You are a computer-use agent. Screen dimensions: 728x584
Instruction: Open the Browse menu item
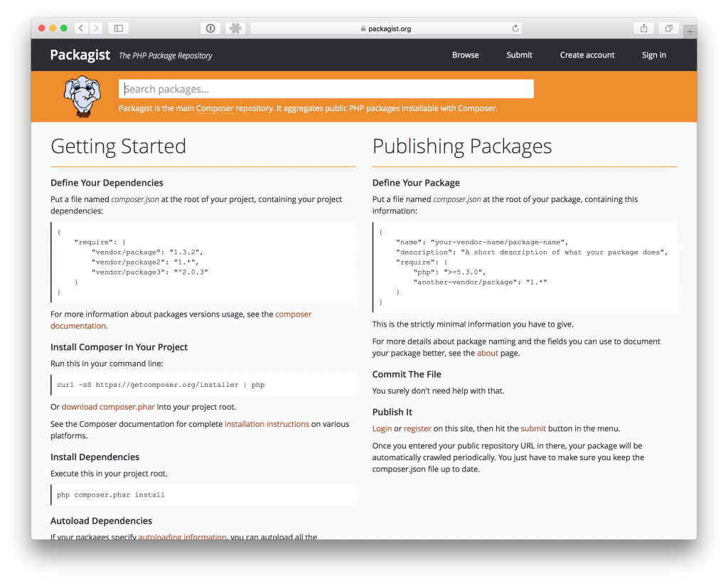tap(465, 55)
